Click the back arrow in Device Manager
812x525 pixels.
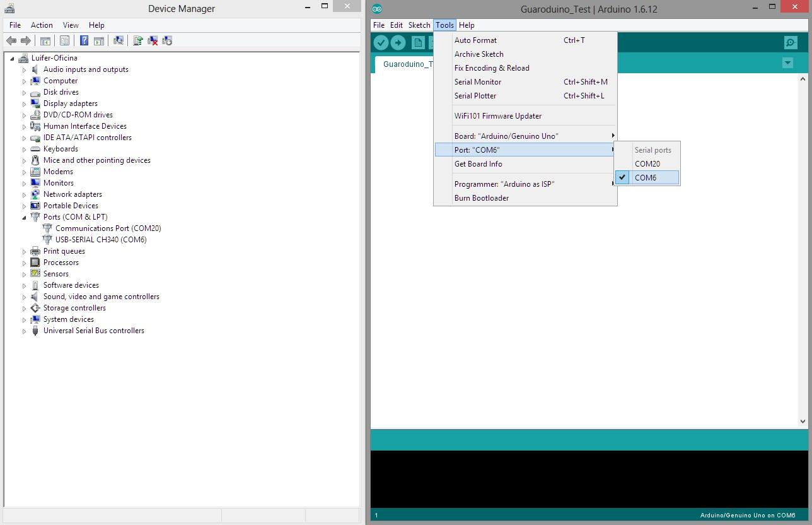pos(11,40)
